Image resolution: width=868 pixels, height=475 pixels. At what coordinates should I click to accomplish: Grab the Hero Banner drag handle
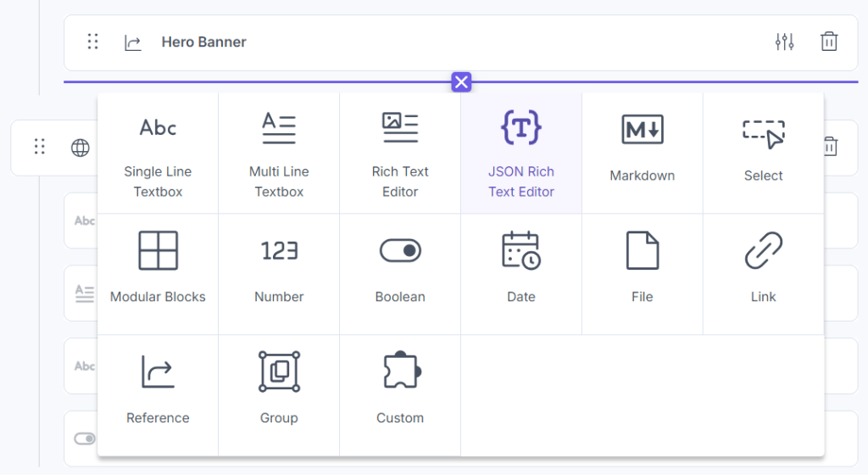pyautogui.click(x=93, y=42)
